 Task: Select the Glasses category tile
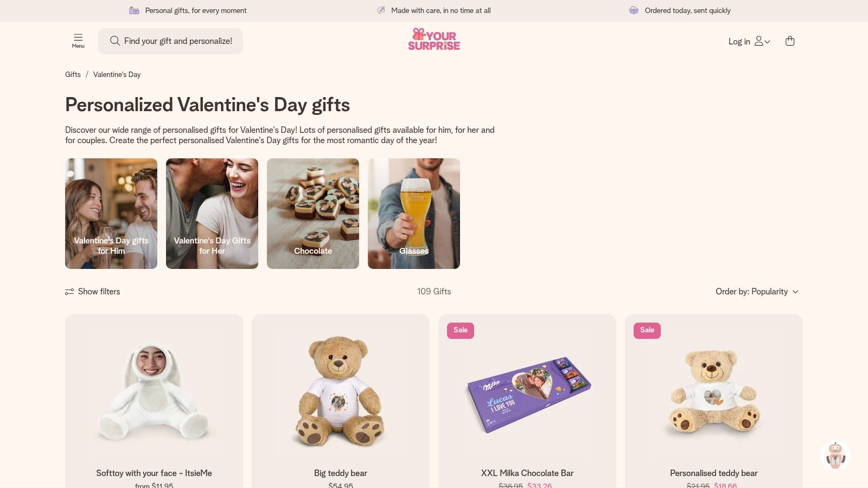click(x=414, y=214)
